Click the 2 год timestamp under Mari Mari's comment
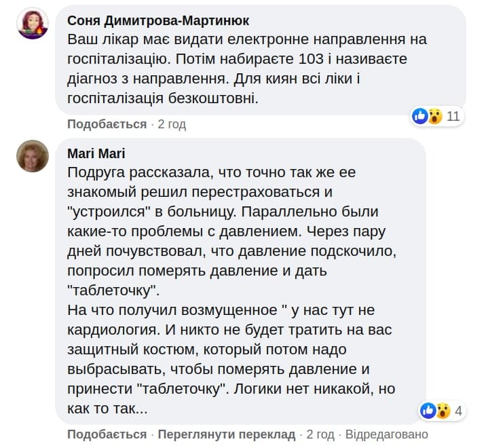 [x=320, y=434]
